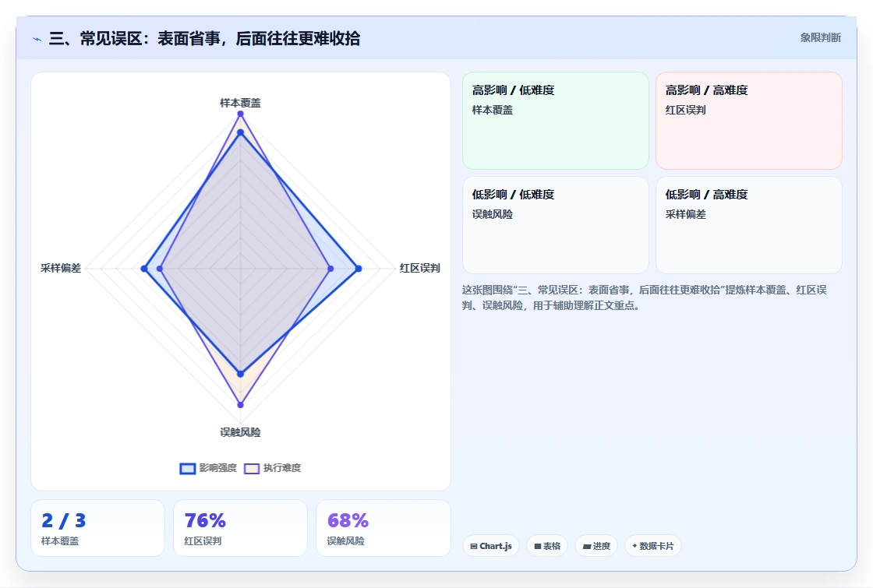Select the 高影响 / 高难度 quadrant card
The height and width of the screenshot is (588, 873).
click(749, 121)
